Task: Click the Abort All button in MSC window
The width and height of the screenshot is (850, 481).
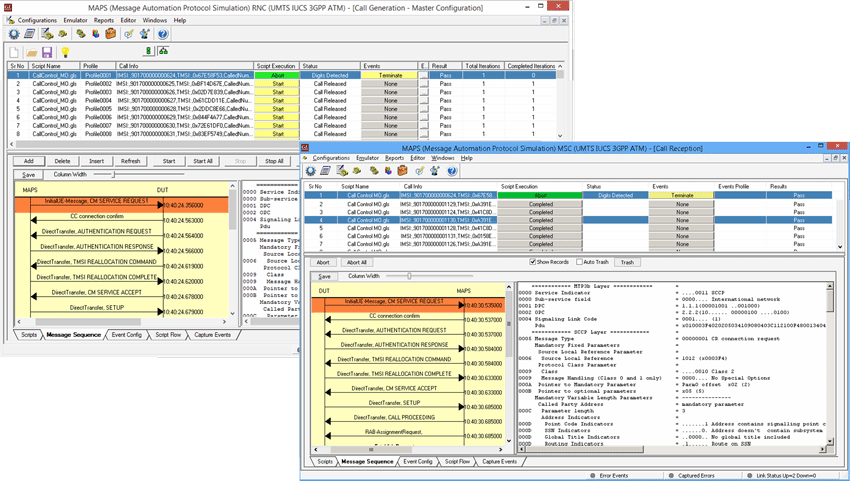Action: point(357,262)
